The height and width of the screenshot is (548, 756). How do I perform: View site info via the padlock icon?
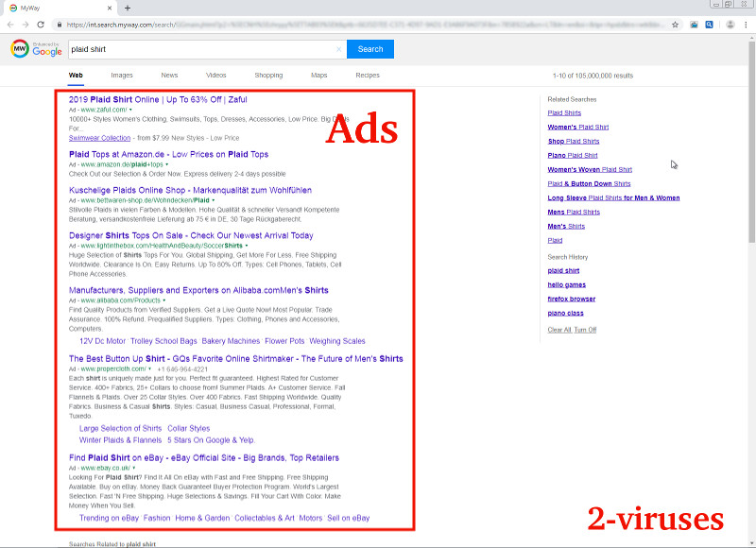click(61, 24)
